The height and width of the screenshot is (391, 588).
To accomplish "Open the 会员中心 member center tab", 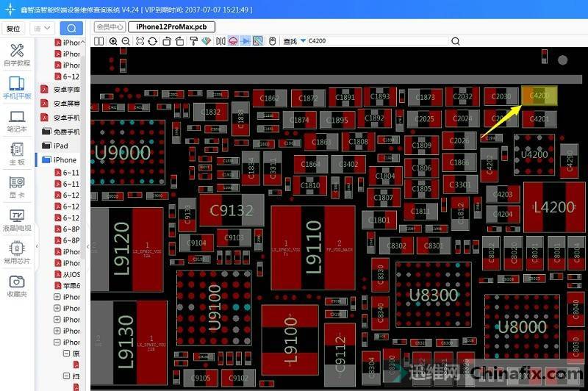I will (x=110, y=26).
